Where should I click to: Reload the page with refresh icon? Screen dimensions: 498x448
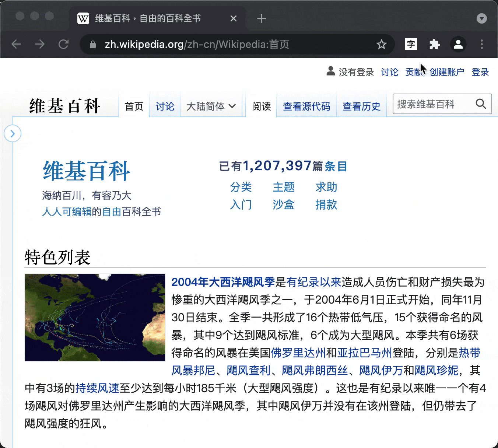(63, 45)
